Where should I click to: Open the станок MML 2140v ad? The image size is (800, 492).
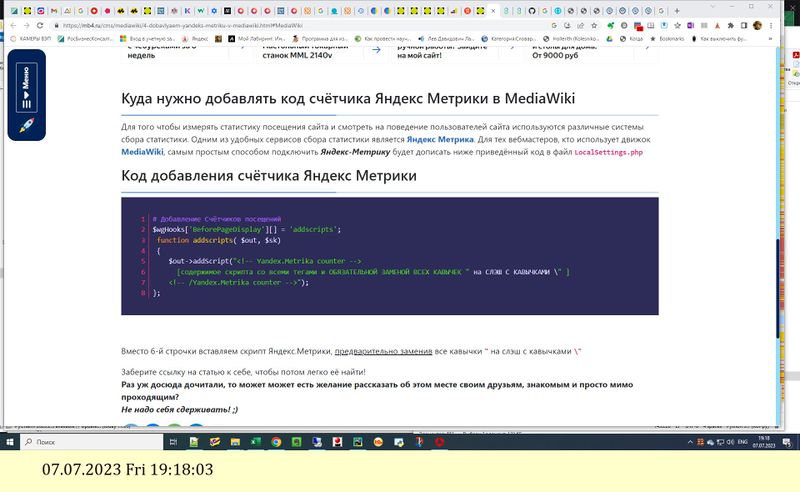297,55
